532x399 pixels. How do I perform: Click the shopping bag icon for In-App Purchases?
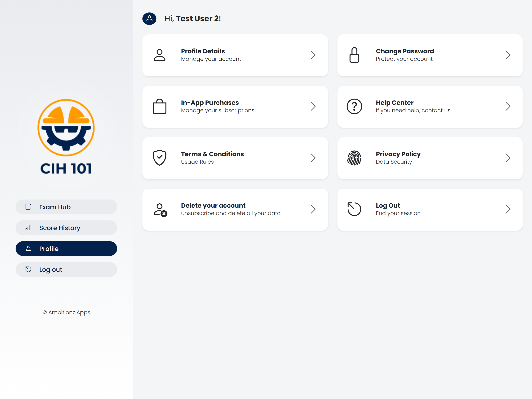click(159, 106)
